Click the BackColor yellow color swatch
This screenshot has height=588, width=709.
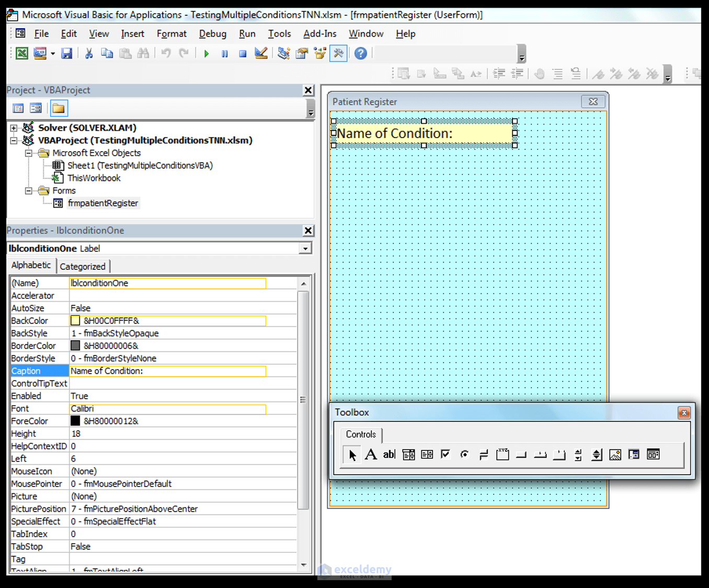click(75, 321)
